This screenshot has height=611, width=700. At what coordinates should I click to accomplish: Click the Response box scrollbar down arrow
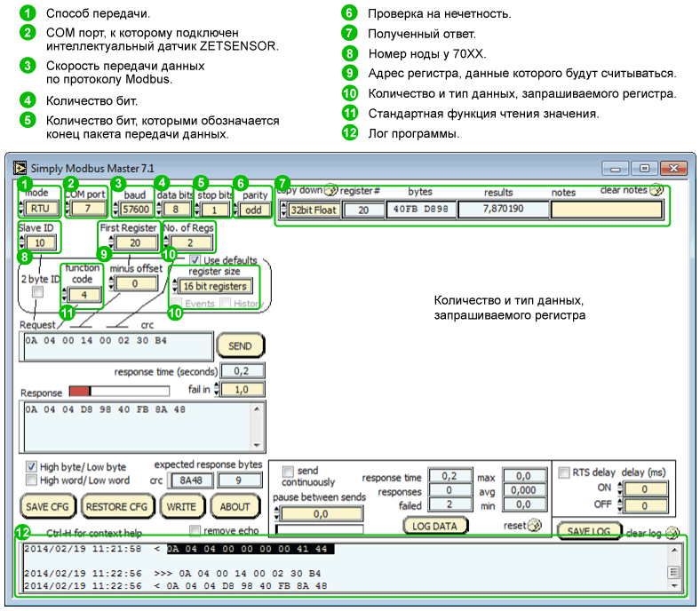(x=257, y=445)
